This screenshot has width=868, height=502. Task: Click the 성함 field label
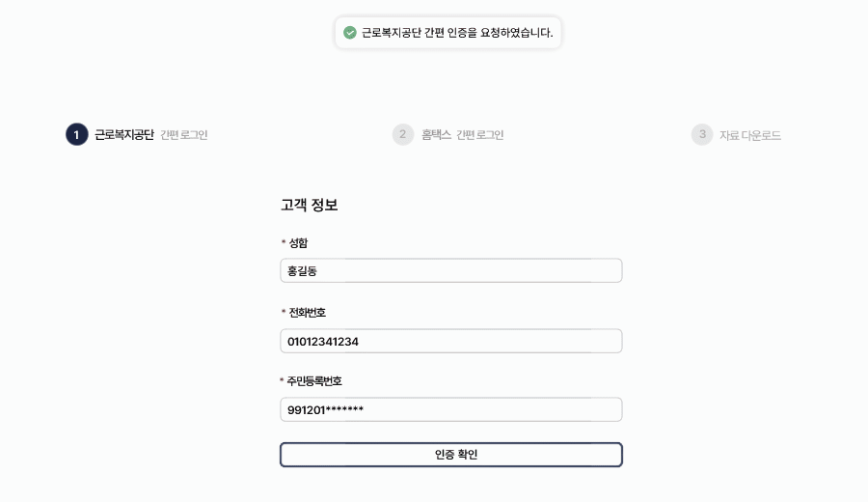click(298, 242)
